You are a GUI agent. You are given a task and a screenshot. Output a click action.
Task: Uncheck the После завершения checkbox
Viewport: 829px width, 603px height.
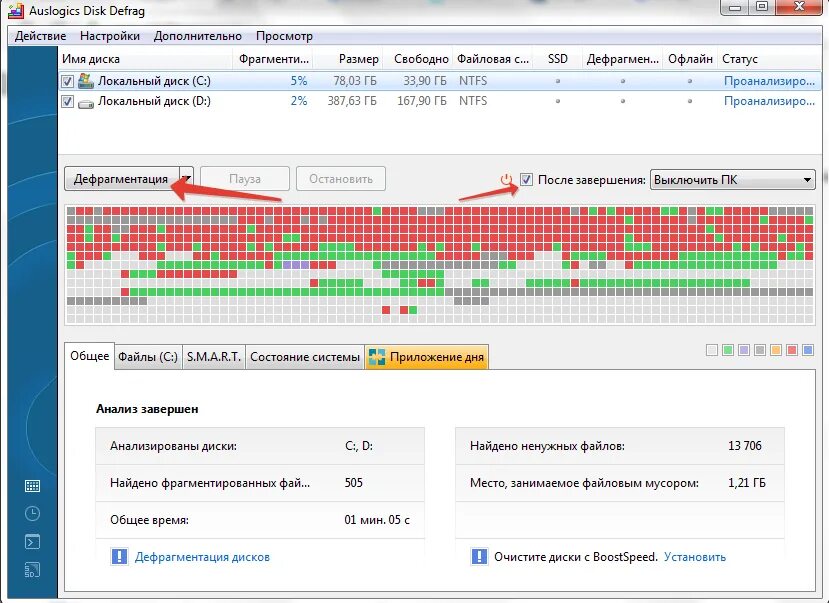click(526, 180)
